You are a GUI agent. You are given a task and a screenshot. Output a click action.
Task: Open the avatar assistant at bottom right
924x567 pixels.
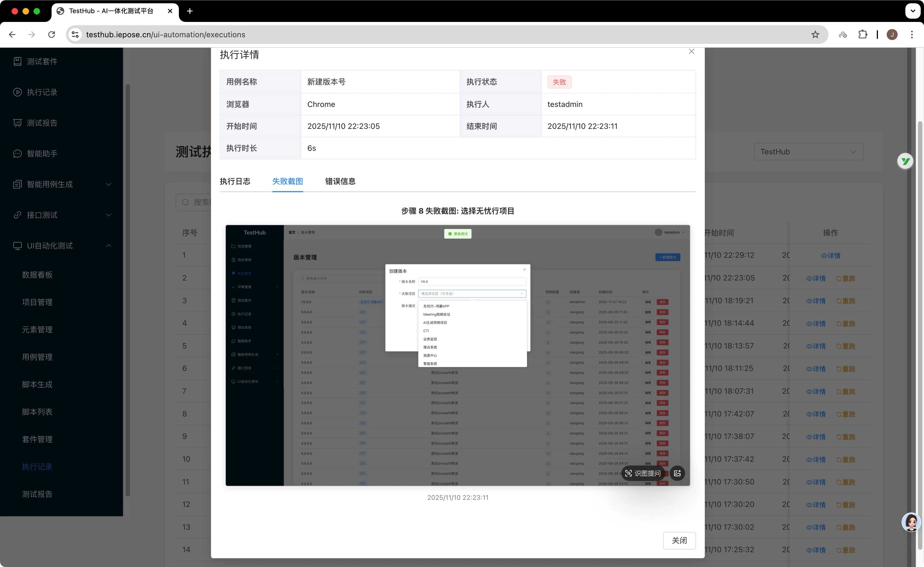pyautogui.click(x=911, y=522)
